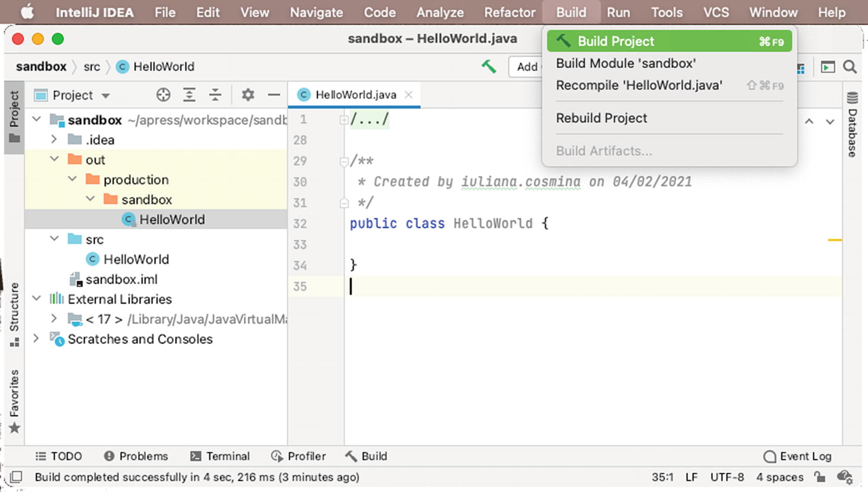Open Project panel settings gear
Viewport: 868px width, 492px height.
248,95
